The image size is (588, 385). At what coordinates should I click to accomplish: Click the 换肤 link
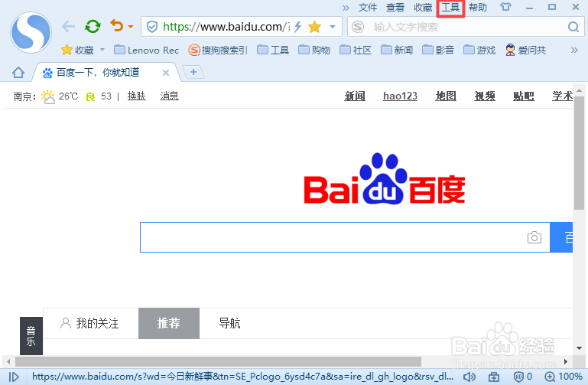pos(137,96)
